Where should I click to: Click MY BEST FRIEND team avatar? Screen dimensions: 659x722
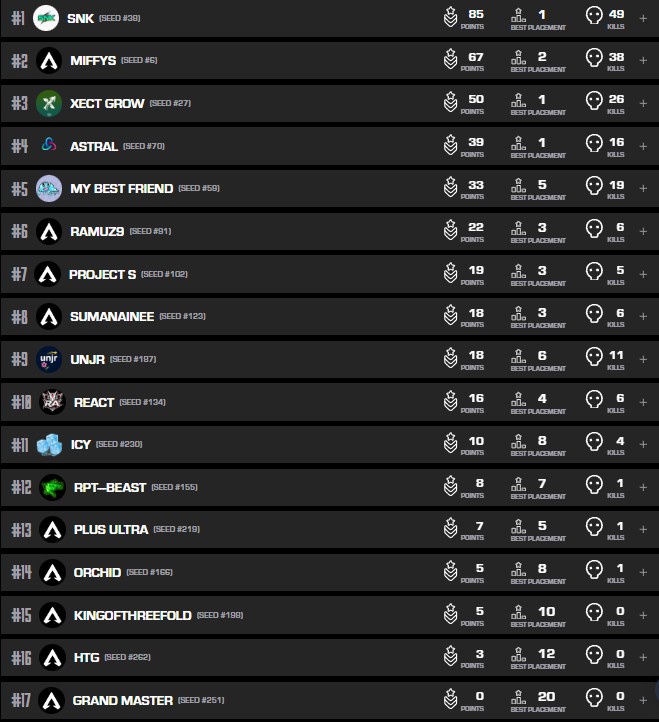49,188
